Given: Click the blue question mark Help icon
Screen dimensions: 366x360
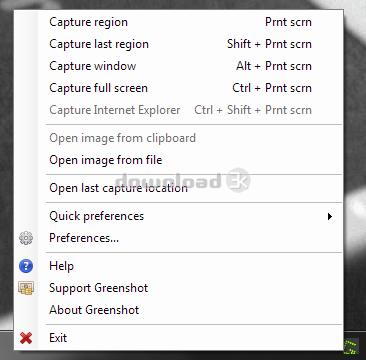Looking at the screenshot, I should pyautogui.click(x=26, y=266).
